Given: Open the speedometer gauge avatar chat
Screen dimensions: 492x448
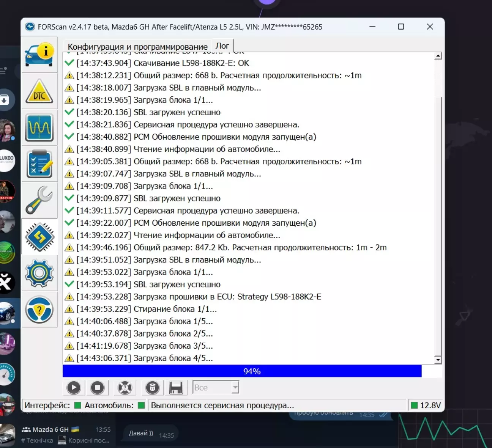Looking at the screenshot, I should click(7, 374).
